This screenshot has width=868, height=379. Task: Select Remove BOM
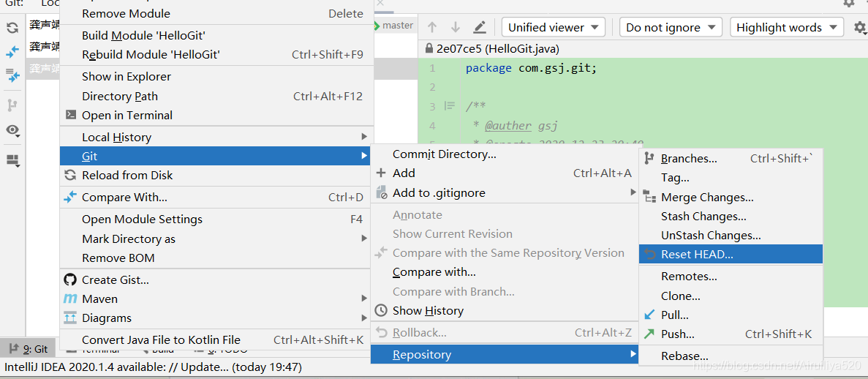click(216, 258)
